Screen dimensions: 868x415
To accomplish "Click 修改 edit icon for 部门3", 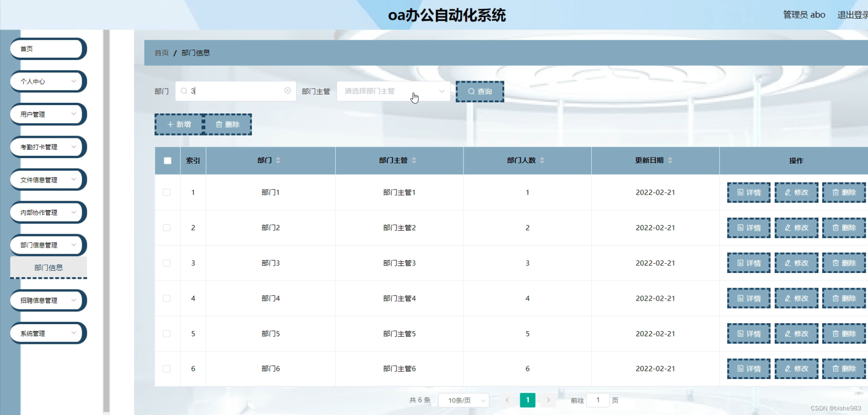I will click(788, 263).
